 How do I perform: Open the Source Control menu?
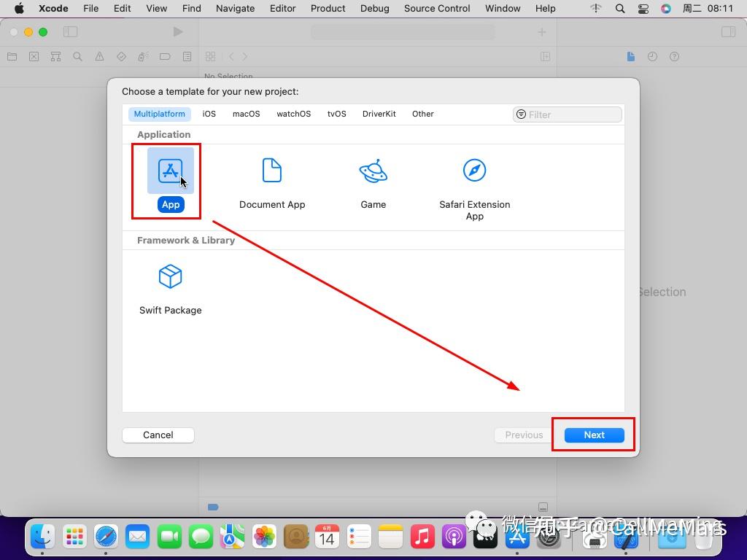click(x=437, y=9)
